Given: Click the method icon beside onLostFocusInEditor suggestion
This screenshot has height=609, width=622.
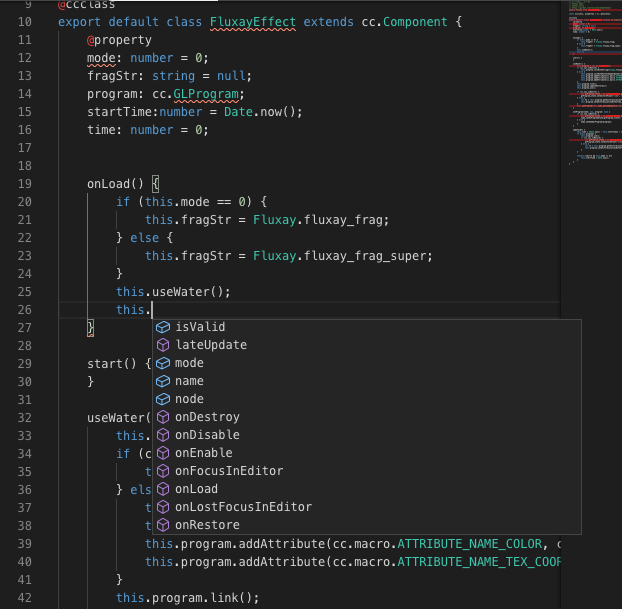Looking at the screenshot, I should click(163, 507).
